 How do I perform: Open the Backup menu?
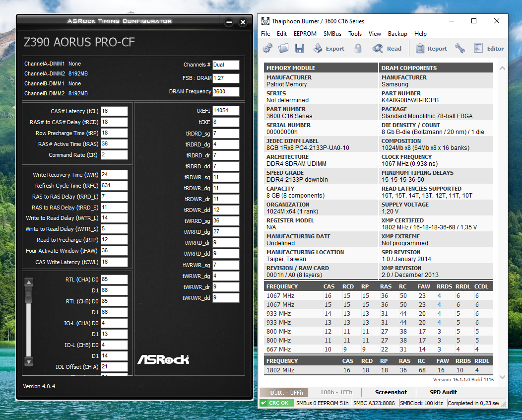[x=397, y=34]
